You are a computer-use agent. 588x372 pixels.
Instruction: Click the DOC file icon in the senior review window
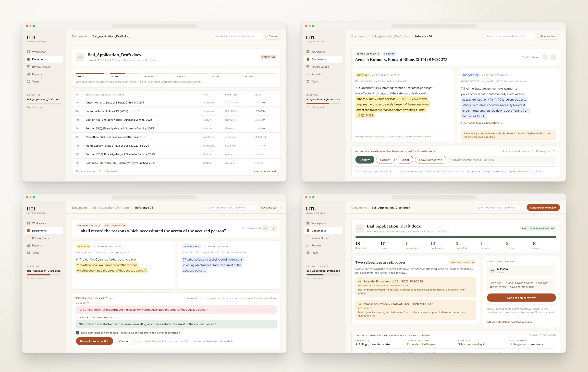click(x=359, y=229)
